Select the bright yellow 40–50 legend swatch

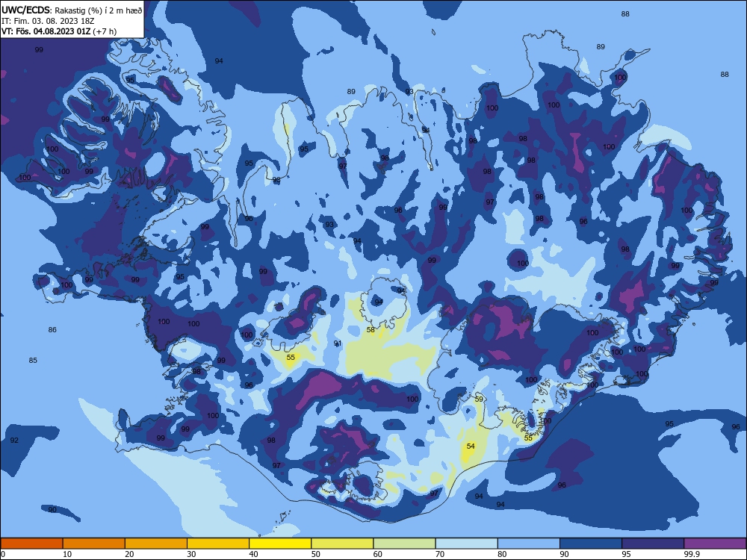click(280, 544)
